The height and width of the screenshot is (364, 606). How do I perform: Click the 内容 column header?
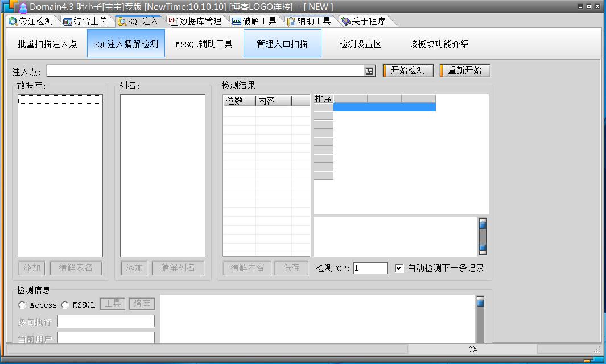[x=273, y=101]
